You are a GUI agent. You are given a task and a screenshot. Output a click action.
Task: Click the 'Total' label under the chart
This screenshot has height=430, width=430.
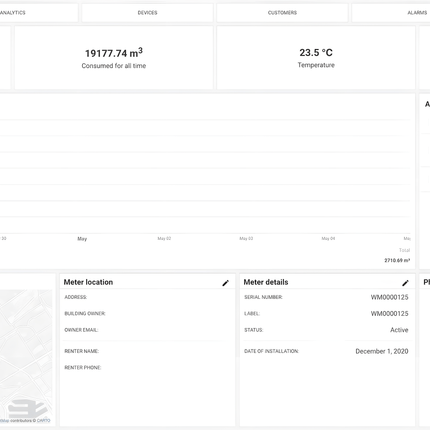tap(404, 250)
